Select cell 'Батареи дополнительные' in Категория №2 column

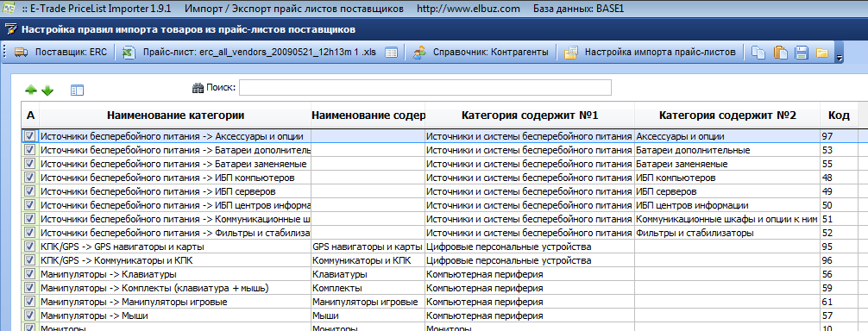coord(727,150)
